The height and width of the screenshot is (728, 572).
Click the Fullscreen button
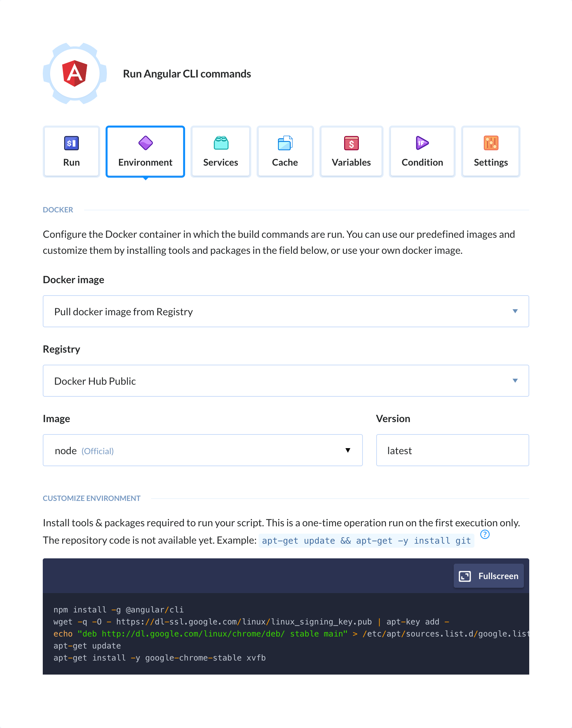488,576
